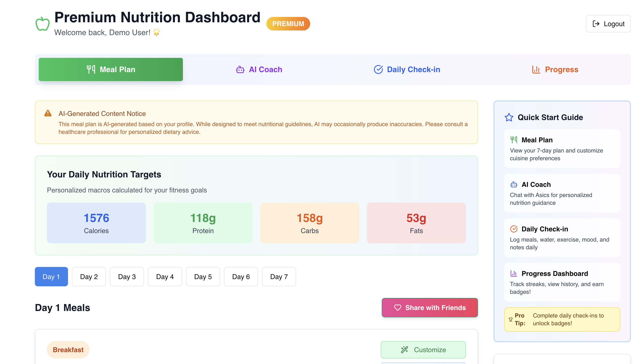The image size is (644, 364).
Task: Switch to the AI Coach tab
Action: [259, 69]
